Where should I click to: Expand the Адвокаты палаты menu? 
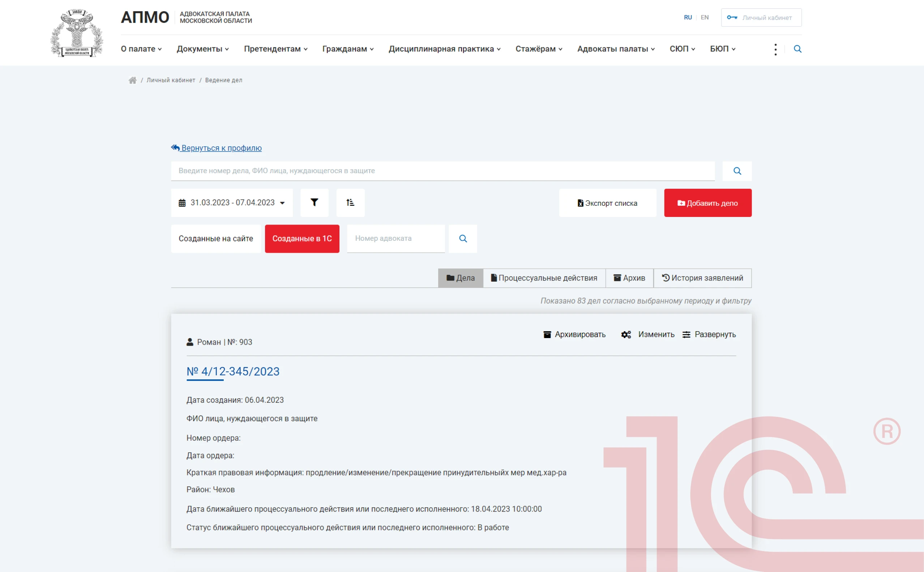pos(616,49)
